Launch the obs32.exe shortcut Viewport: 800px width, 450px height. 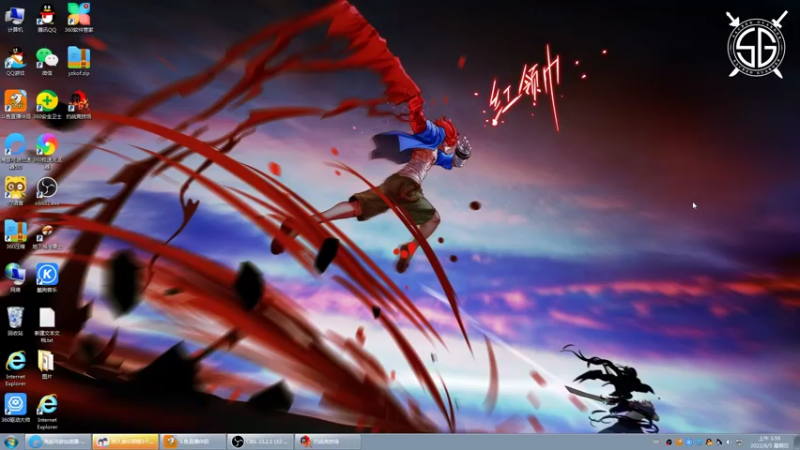[47, 191]
